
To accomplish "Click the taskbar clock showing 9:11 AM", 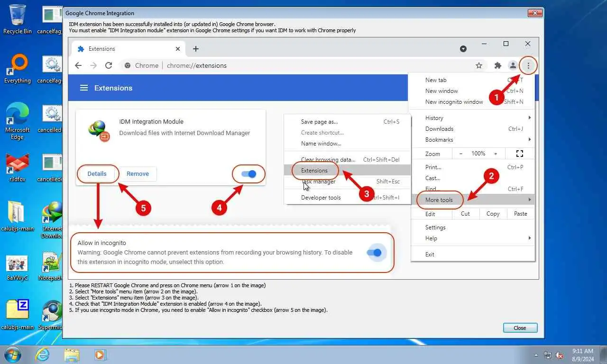I will pyautogui.click(x=582, y=355).
